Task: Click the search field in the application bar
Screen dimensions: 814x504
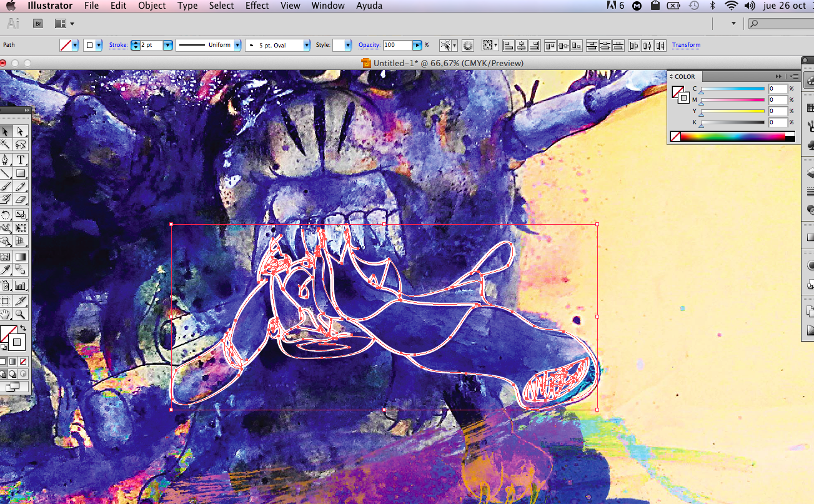Action: click(x=780, y=24)
